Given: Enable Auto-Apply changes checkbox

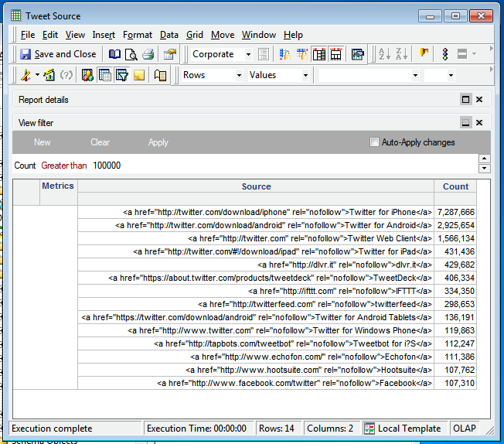Looking at the screenshot, I should tap(375, 142).
